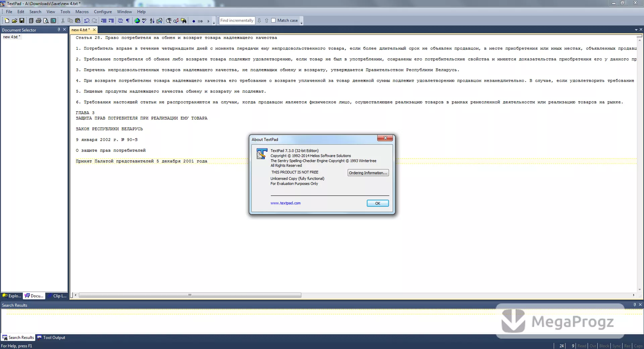Click Ordering Information button in About dialog
The height and width of the screenshot is (349, 644).
point(368,173)
